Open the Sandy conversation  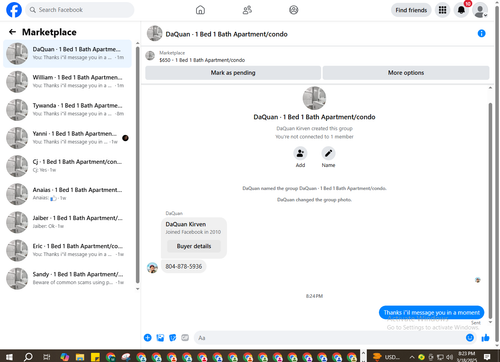pyautogui.click(x=67, y=278)
